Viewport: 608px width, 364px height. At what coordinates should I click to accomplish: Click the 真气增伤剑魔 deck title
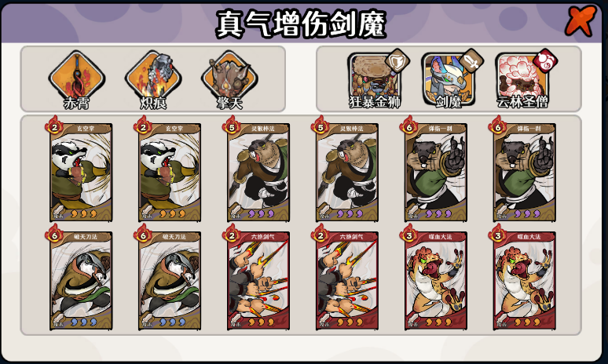coord(301,24)
